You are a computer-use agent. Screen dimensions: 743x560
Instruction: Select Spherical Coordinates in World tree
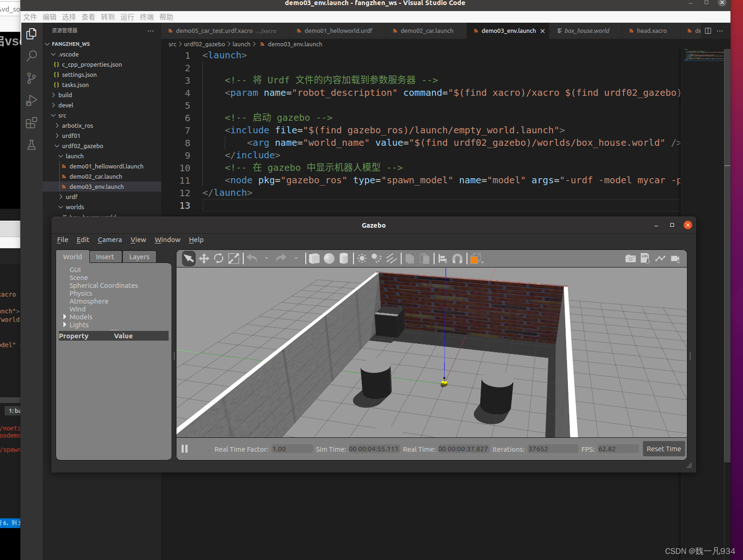pos(104,286)
